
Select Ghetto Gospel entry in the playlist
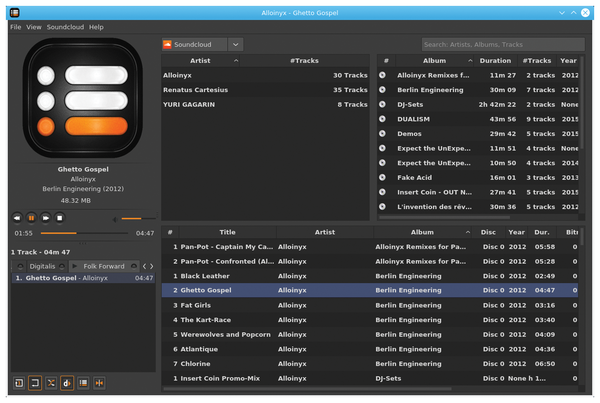[83, 278]
